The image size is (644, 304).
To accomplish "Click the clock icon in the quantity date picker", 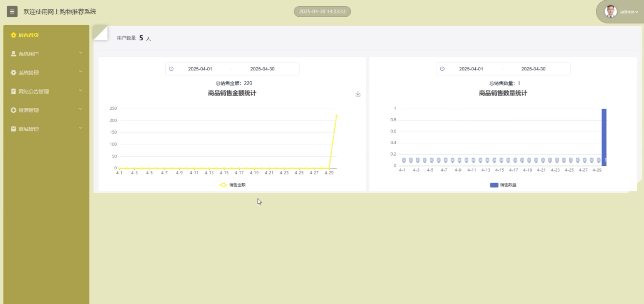I will click(442, 69).
